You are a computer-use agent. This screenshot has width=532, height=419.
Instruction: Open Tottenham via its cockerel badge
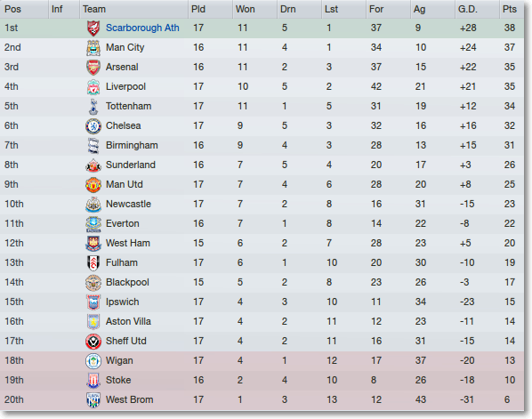(x=93, y=107)
